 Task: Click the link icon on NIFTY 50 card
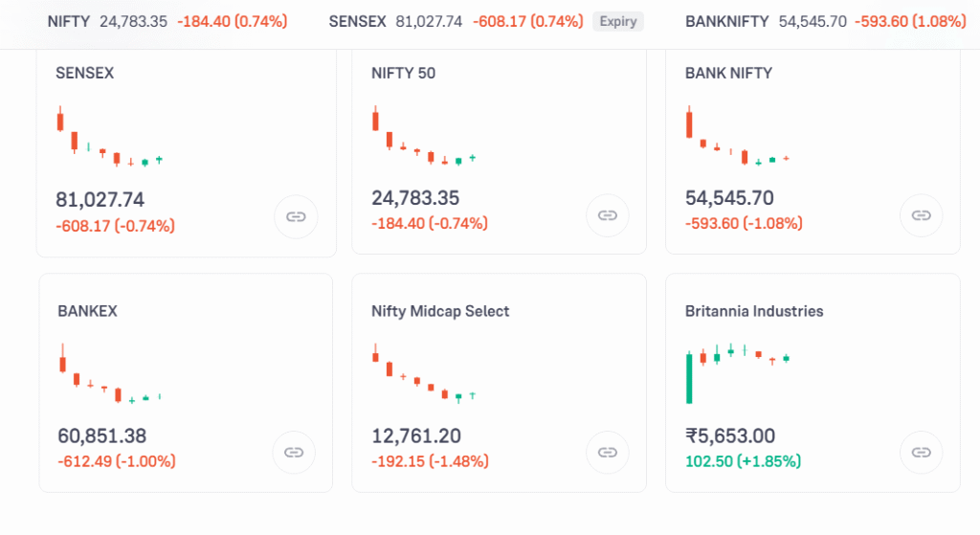coord(607,214)
